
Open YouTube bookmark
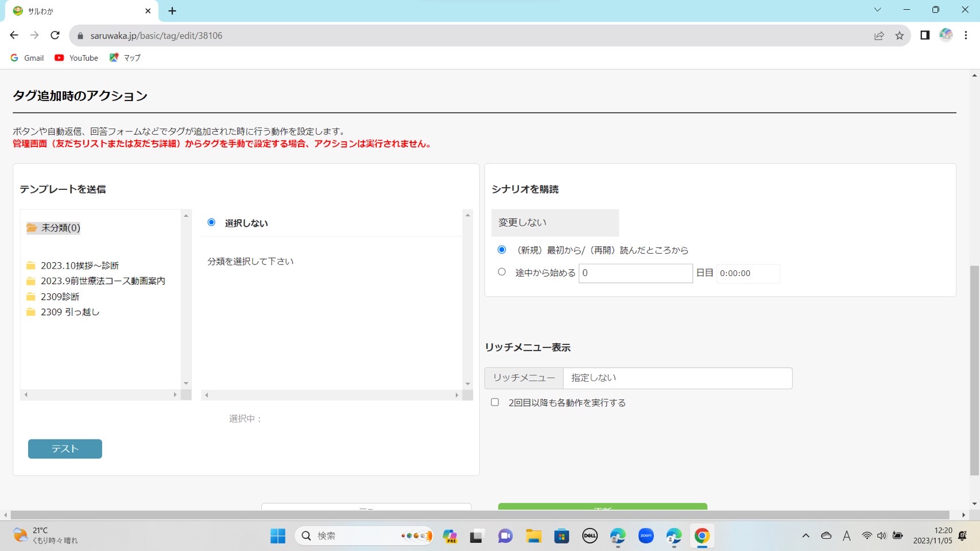point(76,58)
